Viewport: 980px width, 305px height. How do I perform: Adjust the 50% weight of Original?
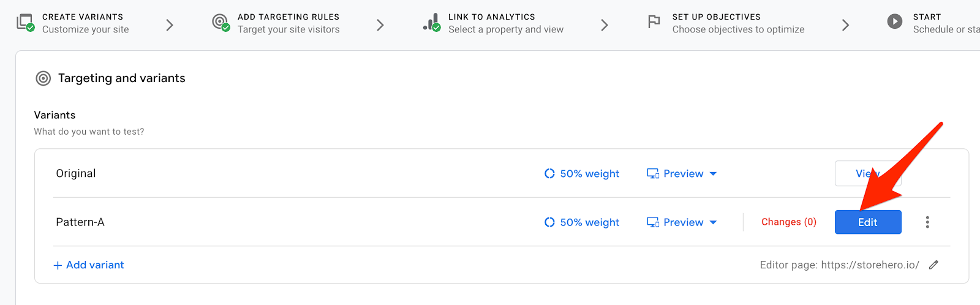coord(582,173)
